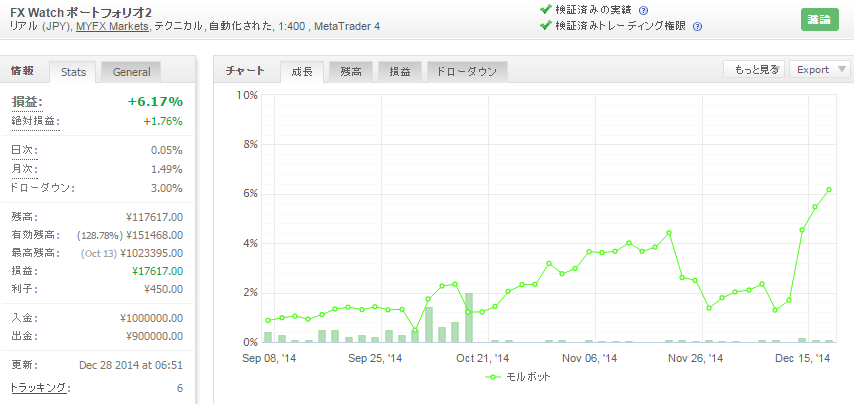The width and height of the screenshot is (854, 404).
Task: Select the ドローダウン chart tab
Action: coord(467,72)
